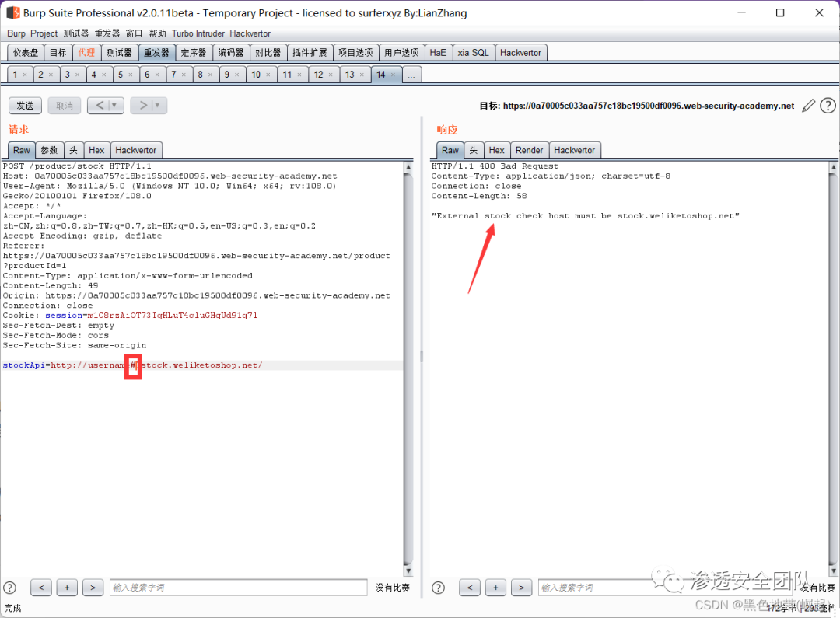
Task: Click request search next match button
Action: tap(93, 588)
